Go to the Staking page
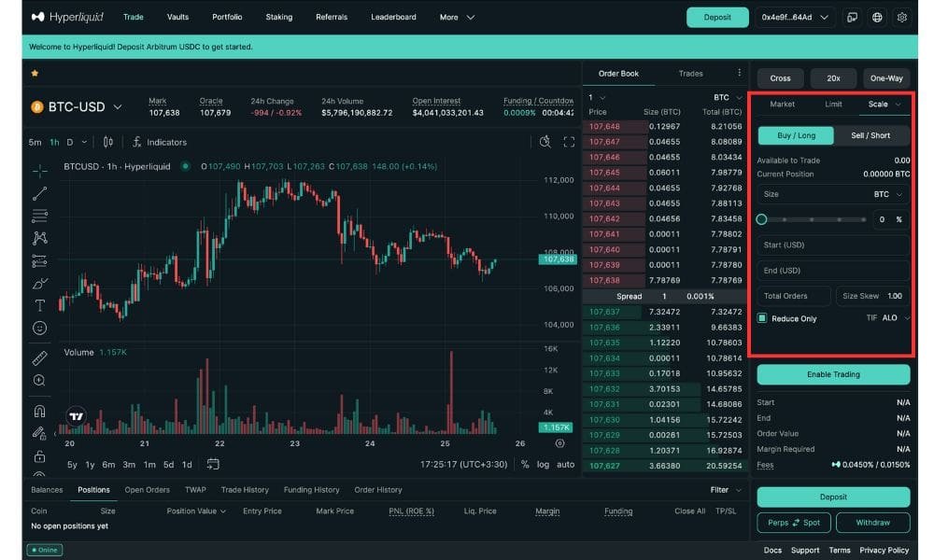This screenshot has width=934, height=560. 278,17
